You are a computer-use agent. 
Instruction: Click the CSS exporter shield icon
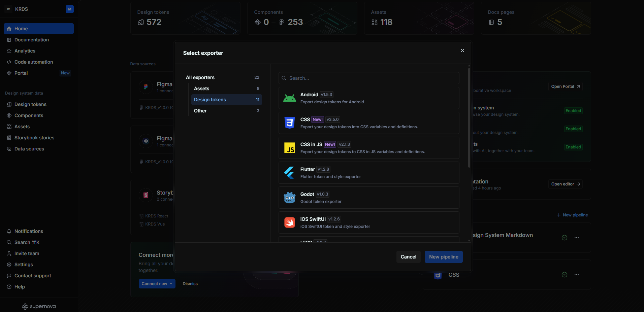289,123
